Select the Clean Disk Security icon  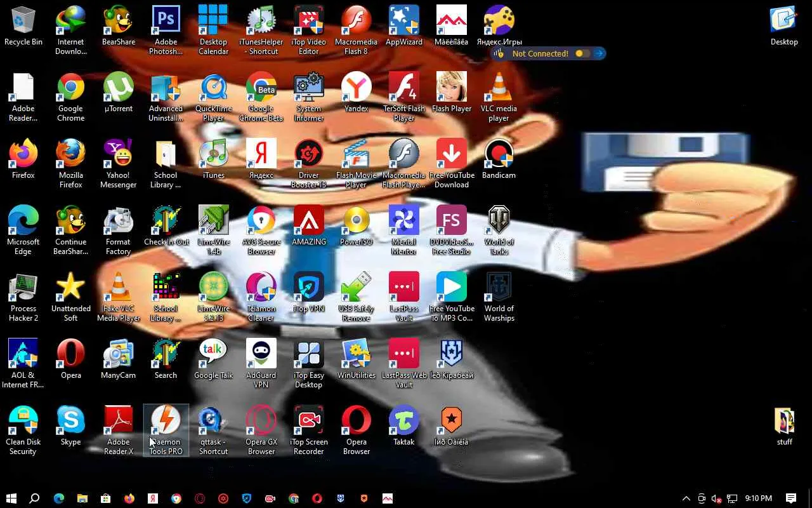(23, 431)
